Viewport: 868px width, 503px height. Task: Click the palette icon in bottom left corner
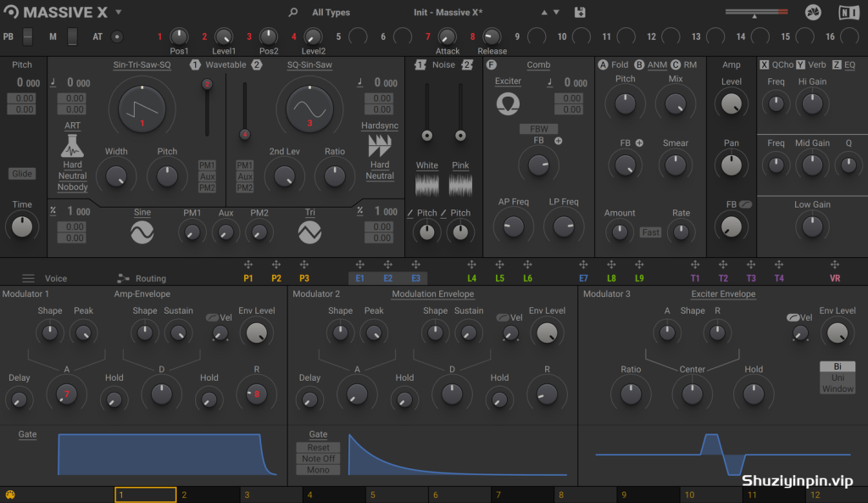tap(10, 495)
